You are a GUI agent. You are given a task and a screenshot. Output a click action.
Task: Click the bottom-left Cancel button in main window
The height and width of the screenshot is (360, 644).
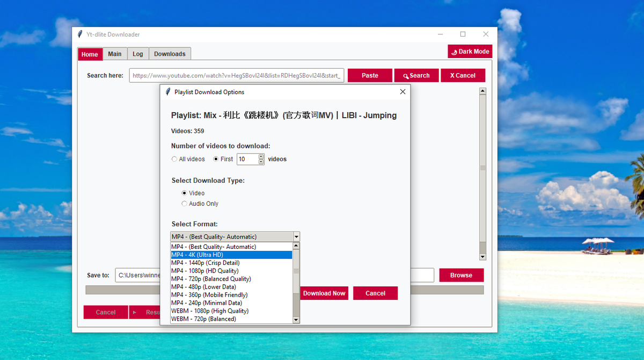coord(106,312)
